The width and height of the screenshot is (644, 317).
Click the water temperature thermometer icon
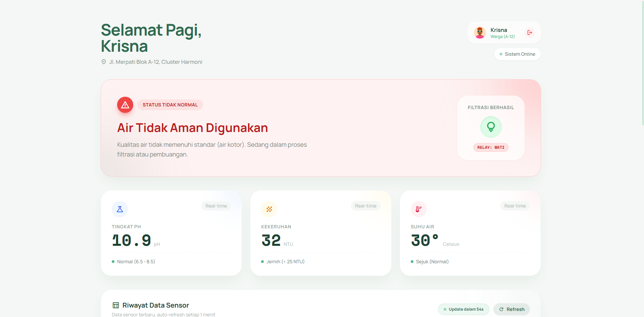click(x=419, y=209)
